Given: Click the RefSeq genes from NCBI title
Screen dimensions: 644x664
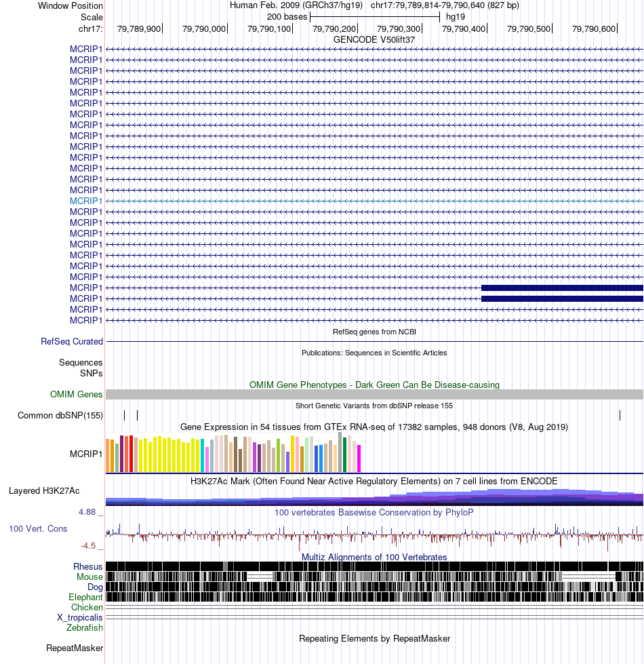Looking at the screenshot, I should tap(374, 332).
